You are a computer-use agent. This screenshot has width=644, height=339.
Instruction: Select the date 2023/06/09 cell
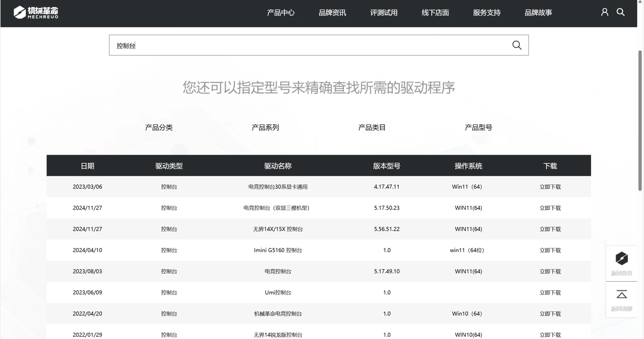[87, 293]
